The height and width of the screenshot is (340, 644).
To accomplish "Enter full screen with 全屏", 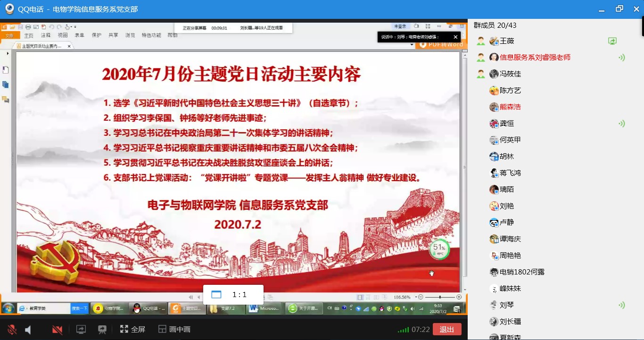I will coord(132,330).
